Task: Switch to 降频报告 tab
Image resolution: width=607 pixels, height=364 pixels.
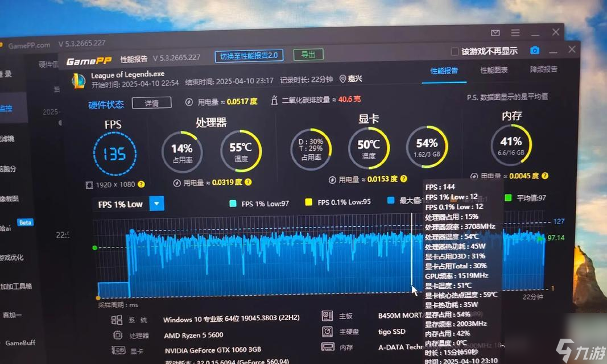Action: pos(543,69)
